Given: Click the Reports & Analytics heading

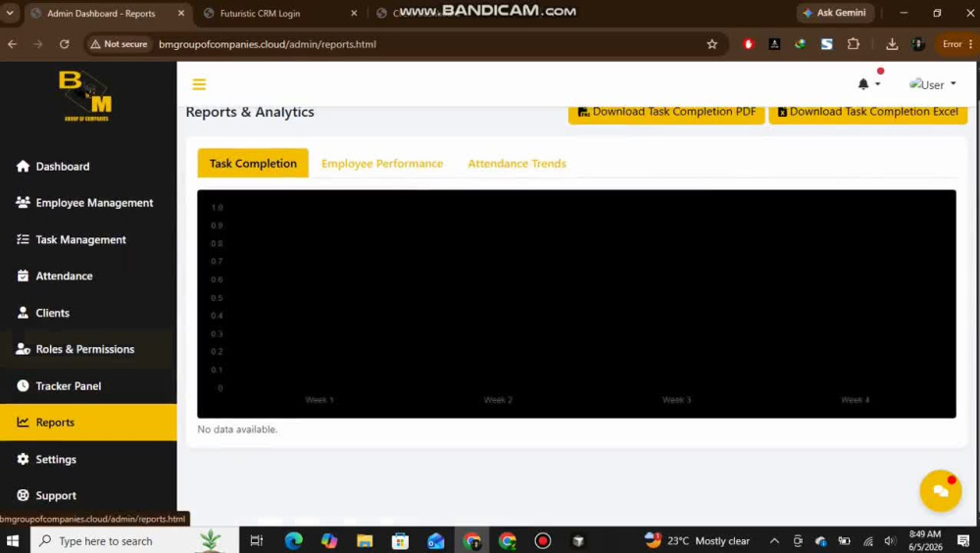Looking at the screenshot, I should (250, 112).
